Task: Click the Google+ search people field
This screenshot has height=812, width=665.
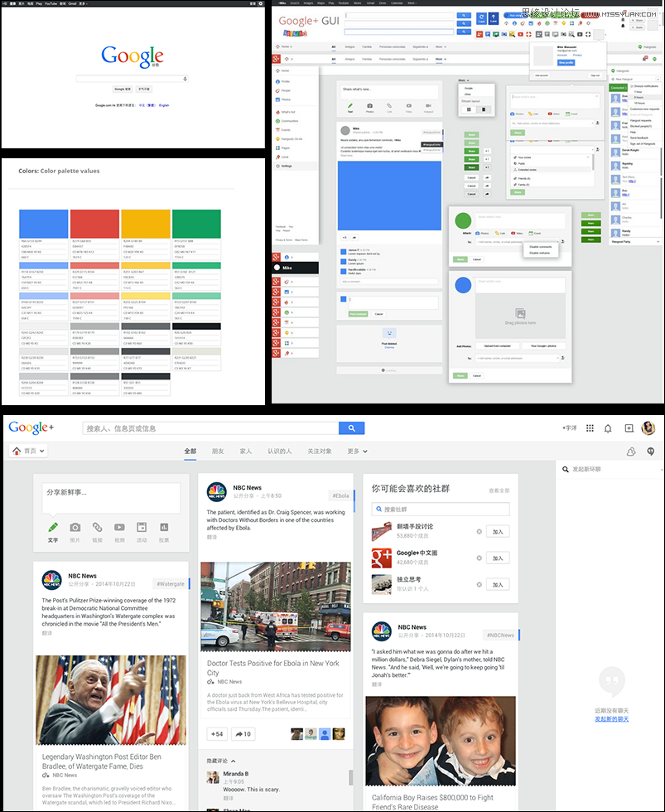Action: (x=210, y=428)
